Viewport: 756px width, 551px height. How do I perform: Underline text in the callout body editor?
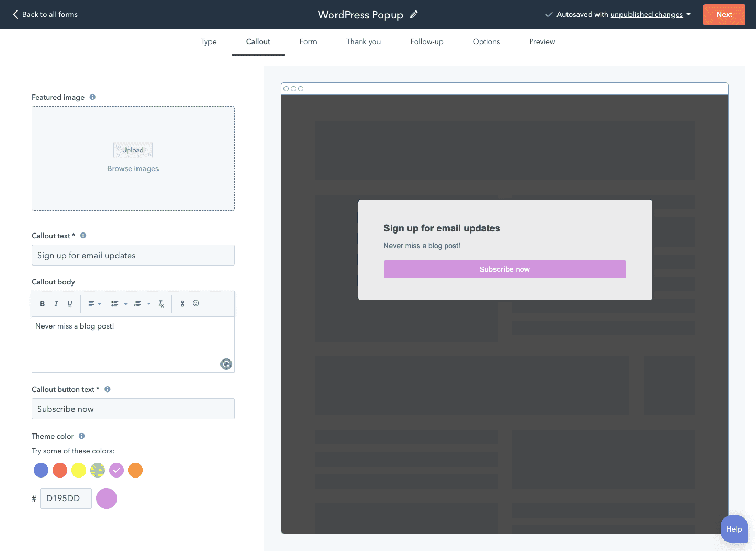pos(70,304)
